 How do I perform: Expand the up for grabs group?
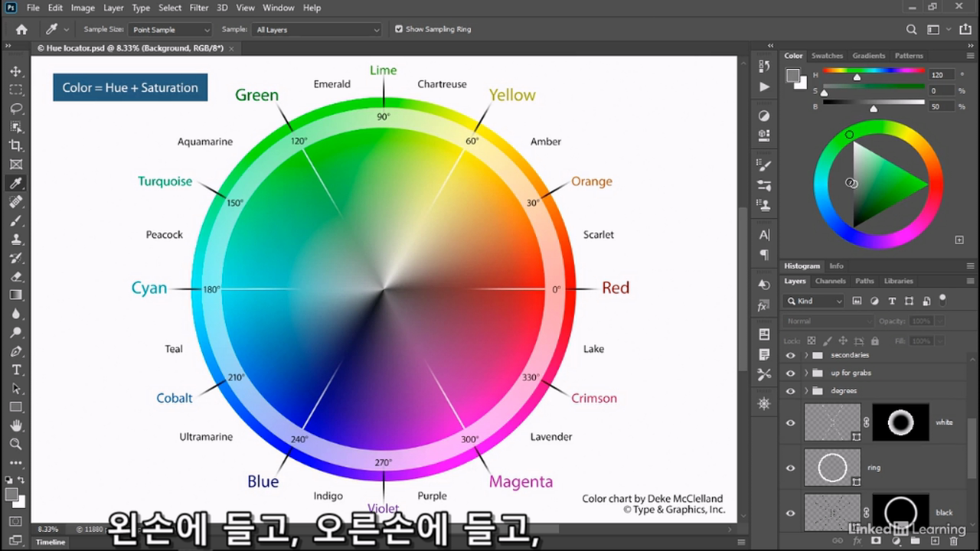click(x=806, y=373)
